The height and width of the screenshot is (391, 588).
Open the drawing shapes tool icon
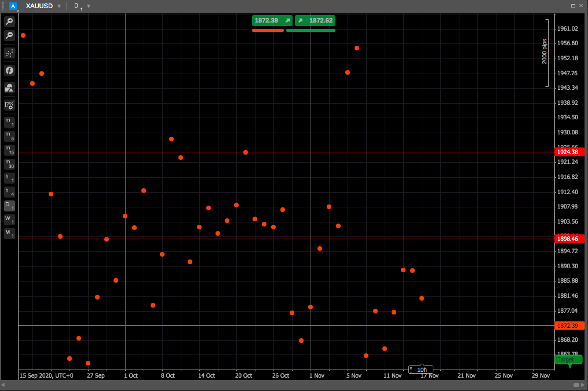pos(9,88)
